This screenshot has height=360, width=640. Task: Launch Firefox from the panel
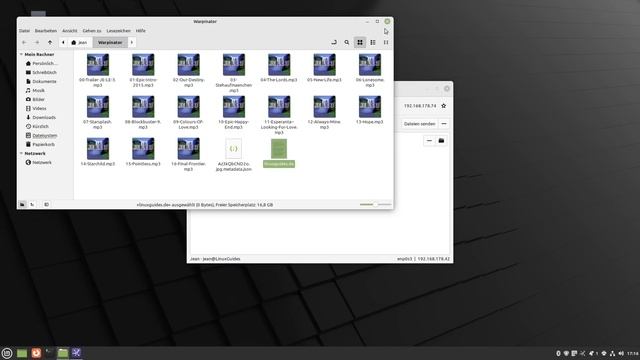36,353
